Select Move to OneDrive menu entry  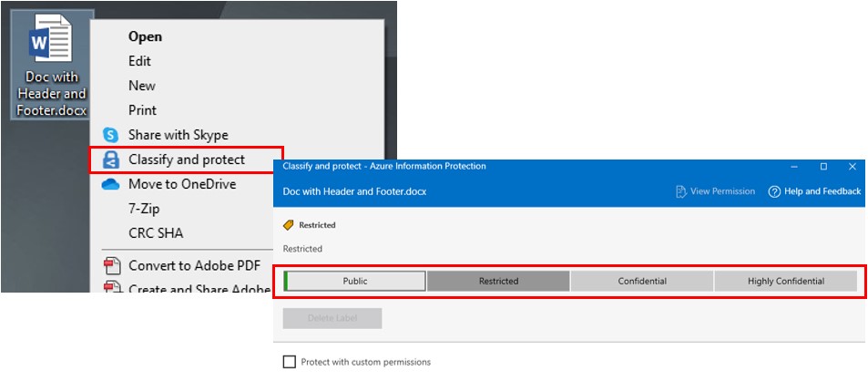[182, 184]
